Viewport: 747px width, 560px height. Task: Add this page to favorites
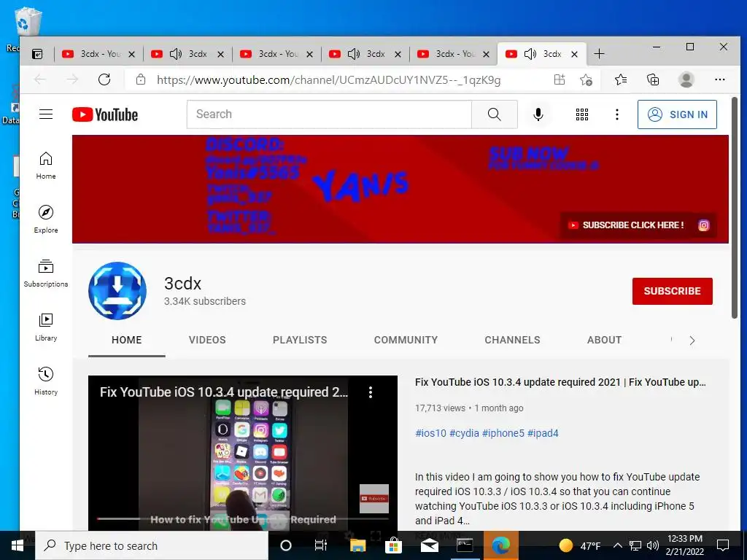(x=586, y=79)
